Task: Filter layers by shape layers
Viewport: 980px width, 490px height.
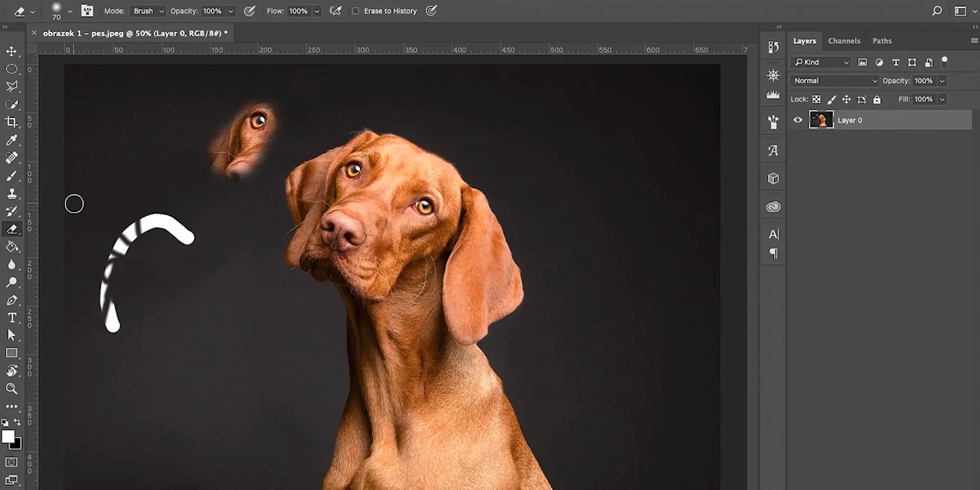Action: coord(912,62)
